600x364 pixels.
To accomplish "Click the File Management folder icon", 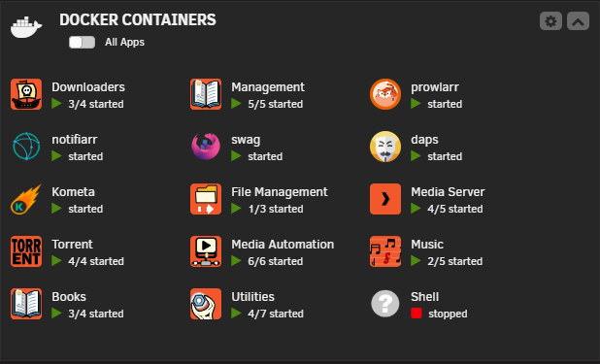I will coord(206,199).
